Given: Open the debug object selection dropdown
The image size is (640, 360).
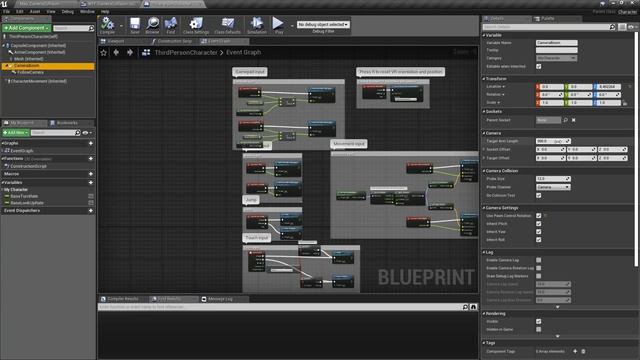Looking at the screenshot, I should point(323,24).
